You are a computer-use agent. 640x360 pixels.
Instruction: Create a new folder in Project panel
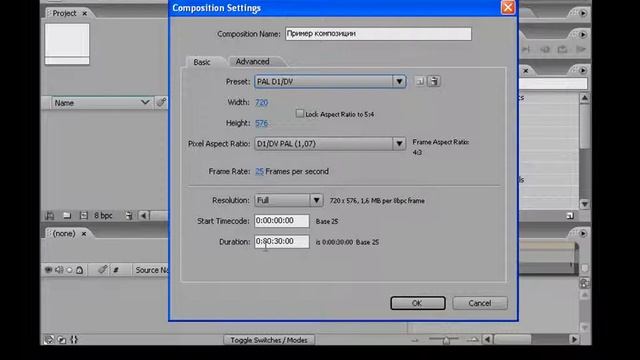tap(67, 215)
